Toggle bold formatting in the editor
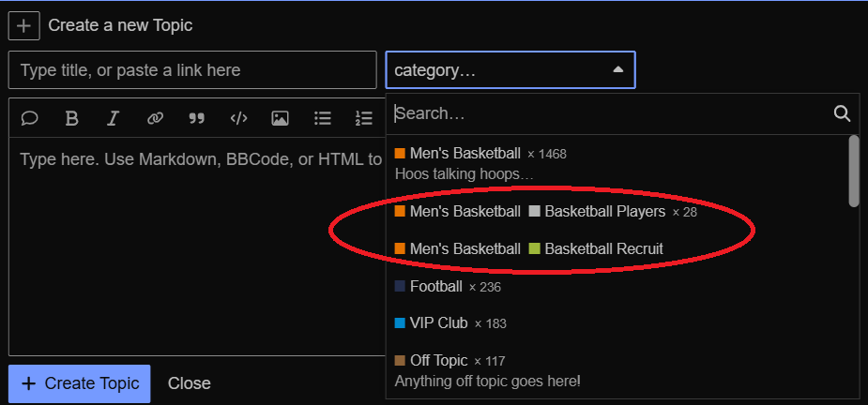Screen dimensions: 868x405 [x=71, y=118]
